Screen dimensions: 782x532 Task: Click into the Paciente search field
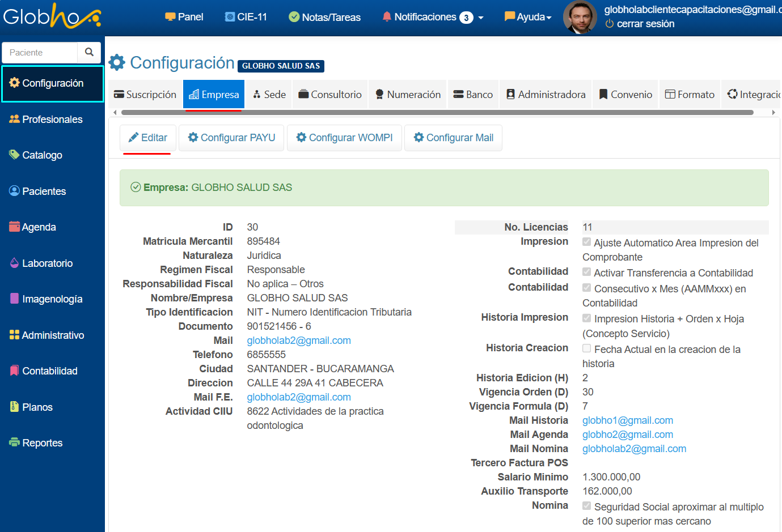pos(41,52)
